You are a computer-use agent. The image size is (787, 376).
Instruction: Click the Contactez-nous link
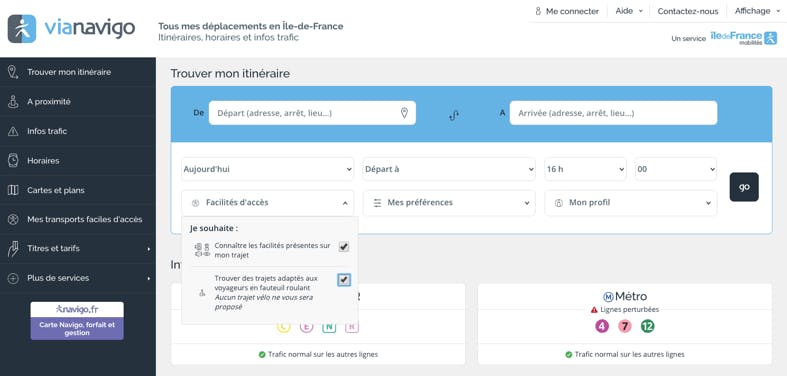(688, 11)
